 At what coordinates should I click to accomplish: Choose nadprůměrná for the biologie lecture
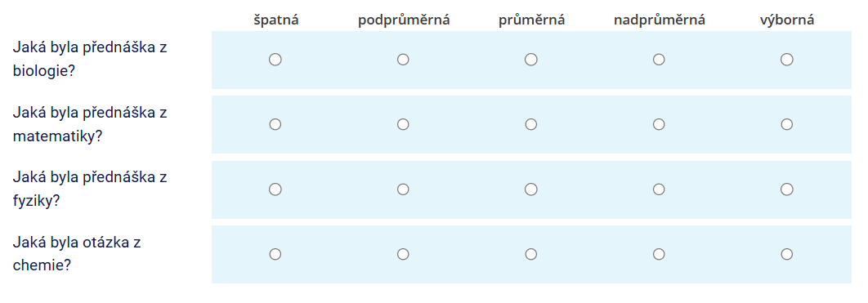pos(659,59)
